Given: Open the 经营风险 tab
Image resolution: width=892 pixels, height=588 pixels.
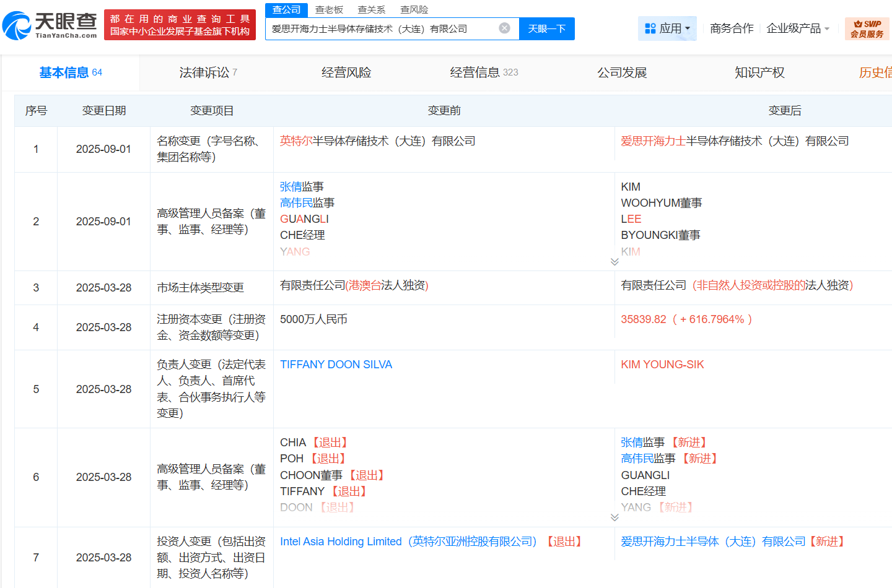Looking at the screenshot, I should click(x=346, y=72).
